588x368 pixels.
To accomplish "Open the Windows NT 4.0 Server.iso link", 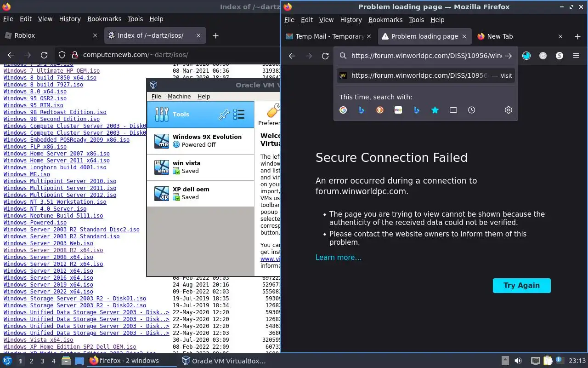I will (x=45, y=209).
